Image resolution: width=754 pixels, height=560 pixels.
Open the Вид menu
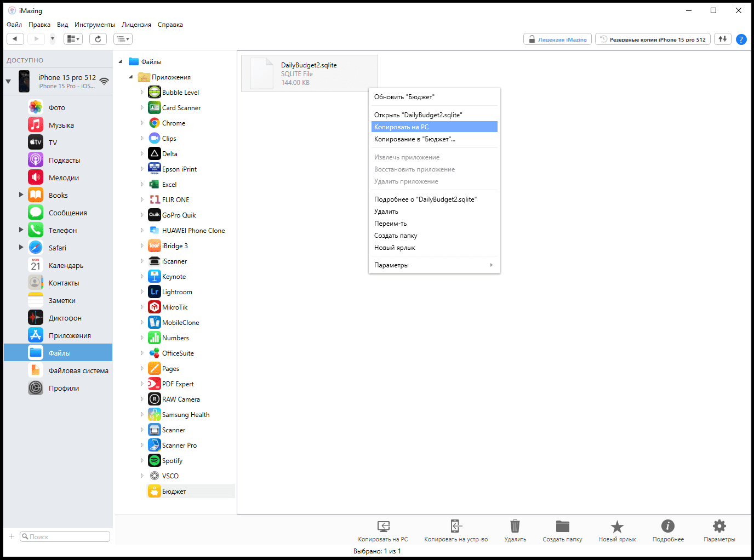tap(62, 25)
